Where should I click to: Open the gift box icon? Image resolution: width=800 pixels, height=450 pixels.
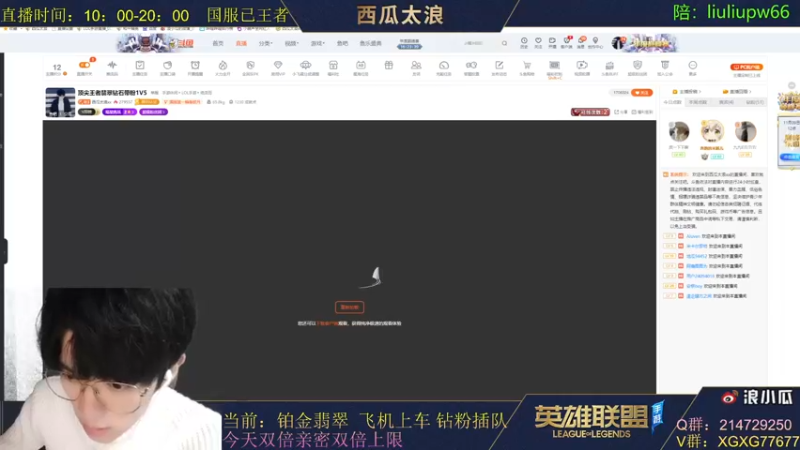[389, 65]
